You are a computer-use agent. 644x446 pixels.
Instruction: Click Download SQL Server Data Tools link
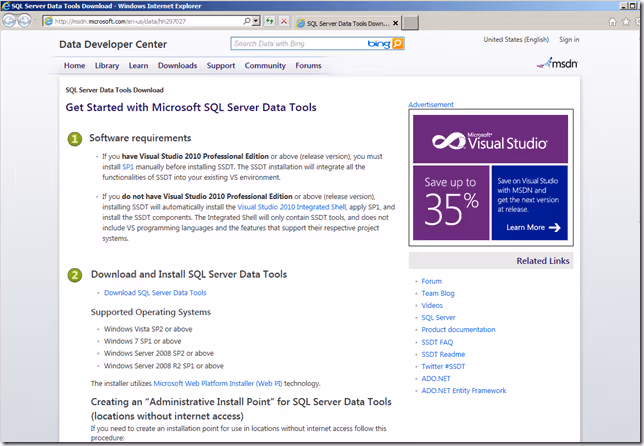[x=155, y=293]
